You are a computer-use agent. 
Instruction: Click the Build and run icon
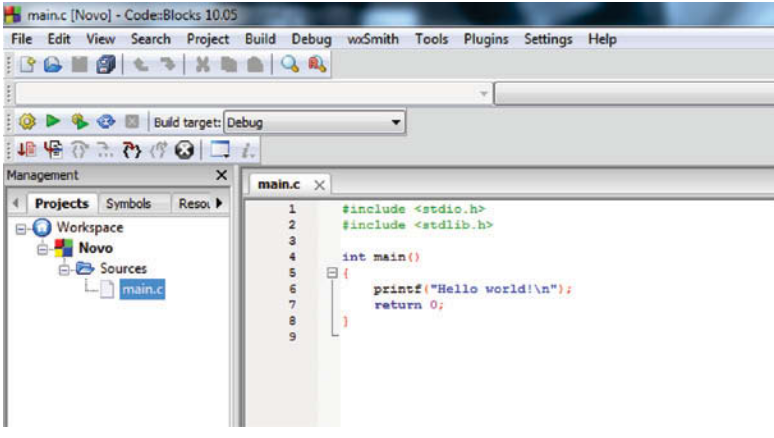[x=79, y=123]
